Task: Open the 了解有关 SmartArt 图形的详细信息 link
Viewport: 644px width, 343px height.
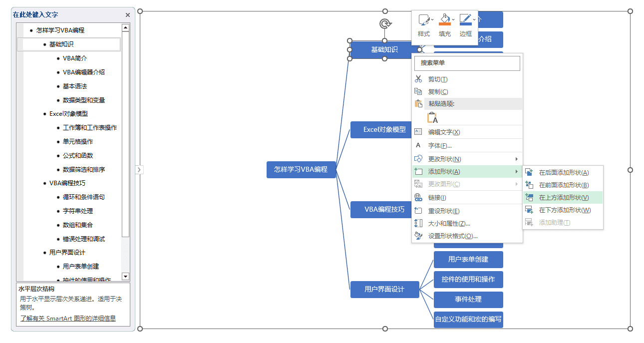Action: point(68,318)
